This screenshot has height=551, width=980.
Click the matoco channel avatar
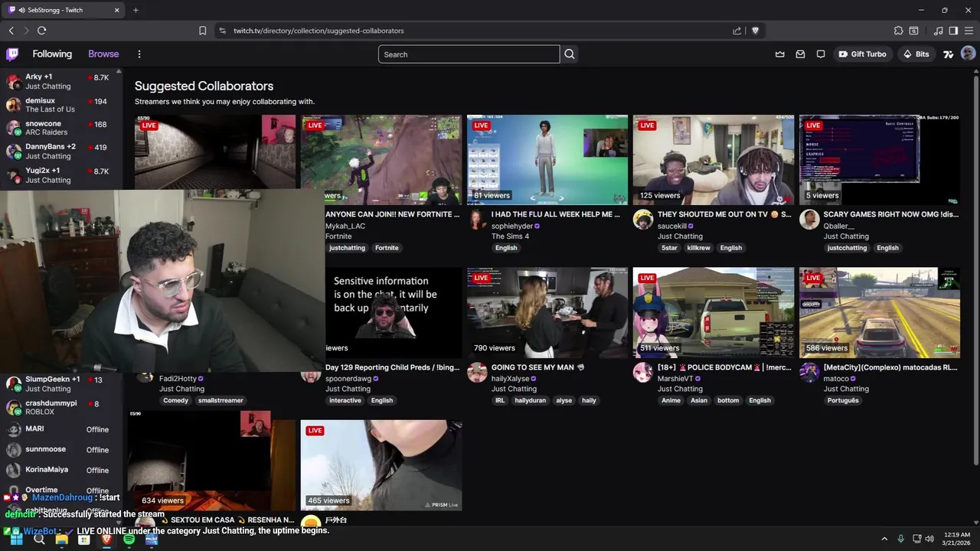tap(809, 373)
